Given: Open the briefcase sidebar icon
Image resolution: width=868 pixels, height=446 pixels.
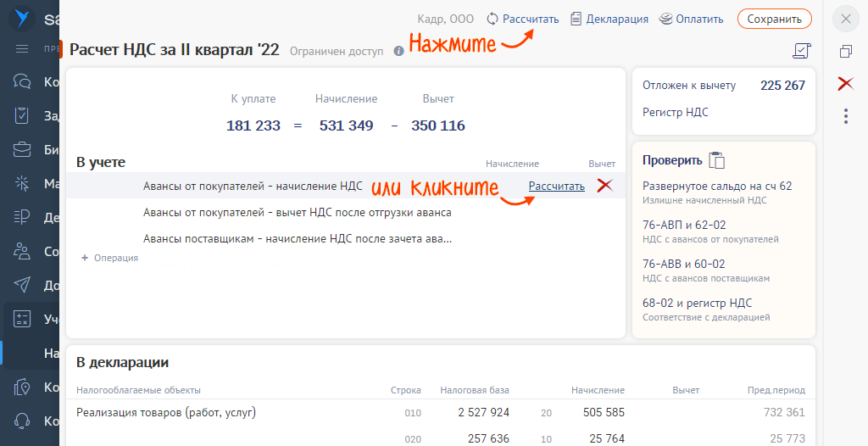Looking at the screenshot, I should (x=21, y=149).
